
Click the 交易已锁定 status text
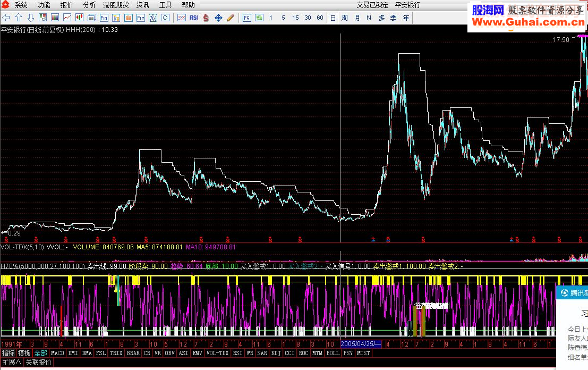pyautogui.click(x=372, y=5)
